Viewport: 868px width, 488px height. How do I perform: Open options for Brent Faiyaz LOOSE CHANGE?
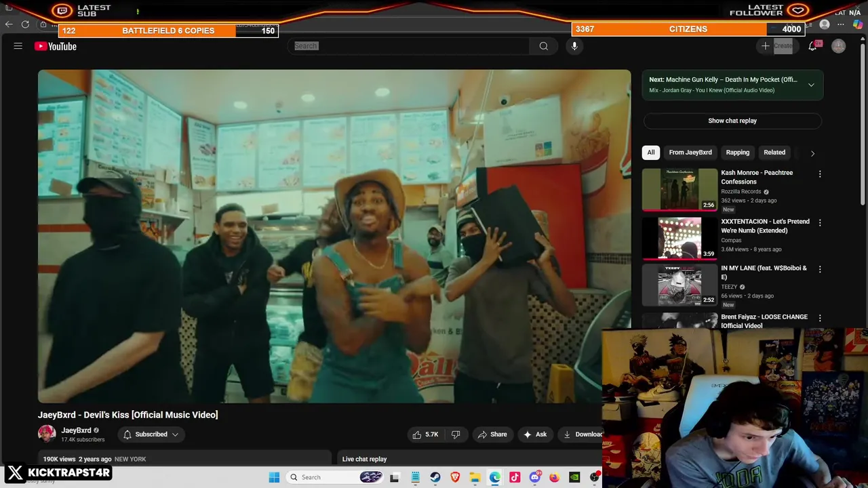(820, 318)
